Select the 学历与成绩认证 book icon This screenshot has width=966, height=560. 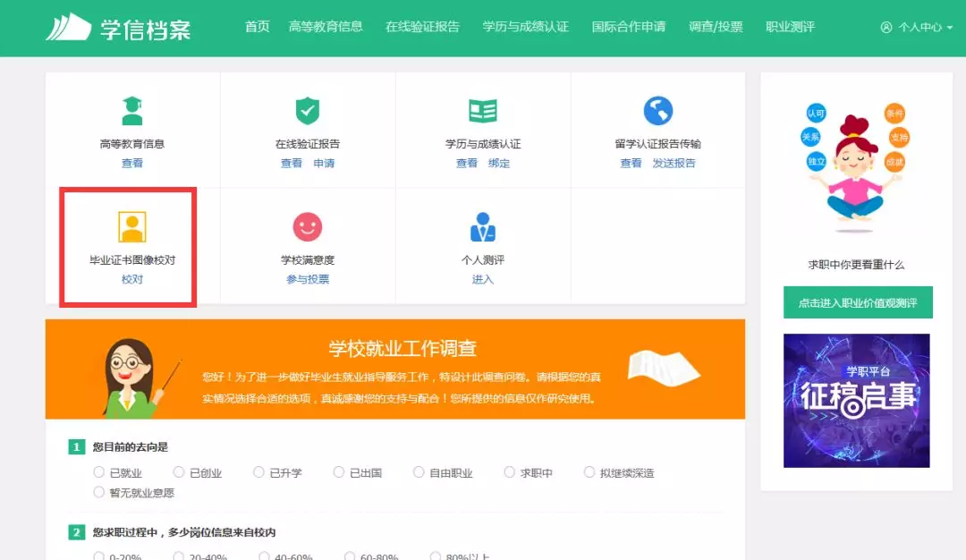[x=483, y=111]
